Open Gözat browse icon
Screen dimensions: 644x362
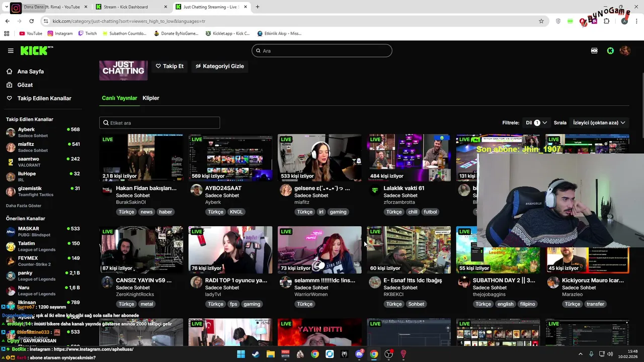click(10, 85)
